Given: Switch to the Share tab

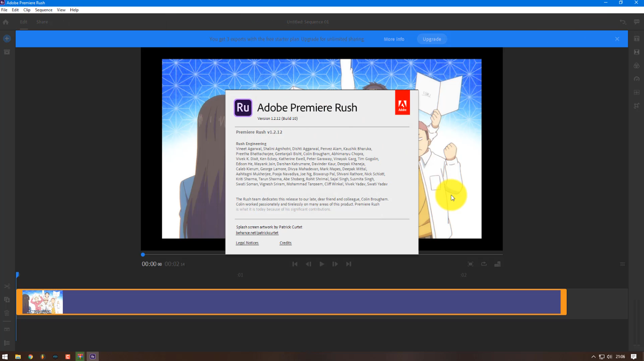Looking at the screenshot, I should [42, 22].
